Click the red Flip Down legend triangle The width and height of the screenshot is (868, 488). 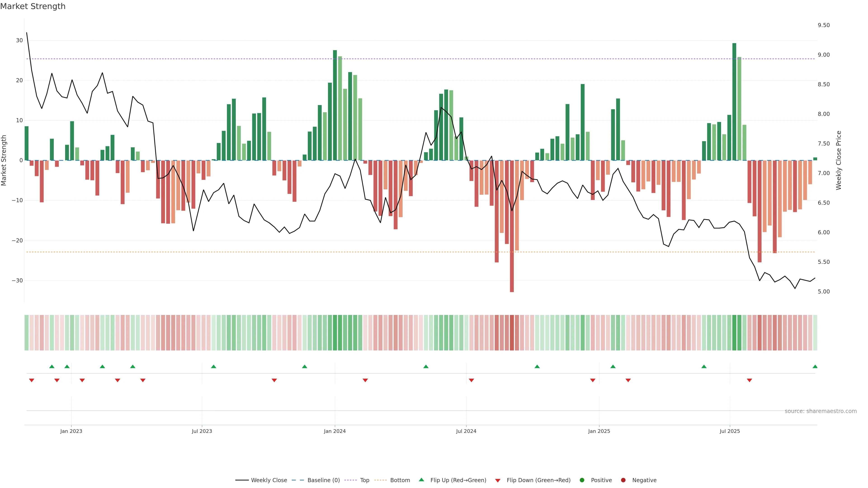tap(498, 480)
